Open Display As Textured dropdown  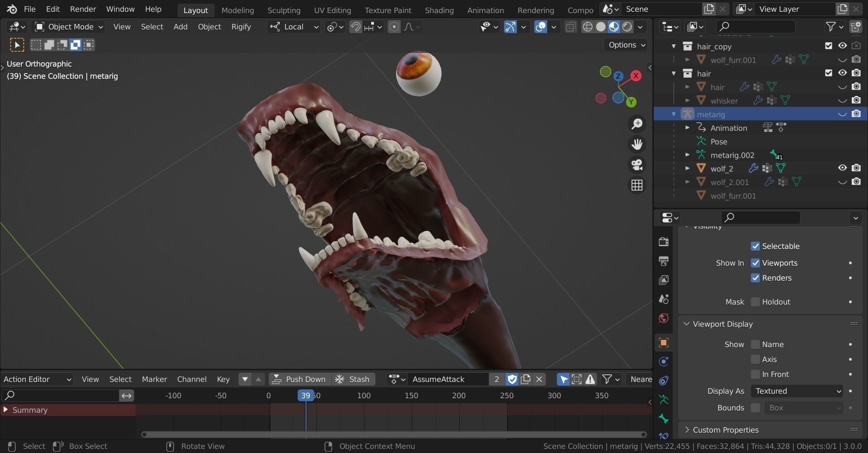click(797, 391)
